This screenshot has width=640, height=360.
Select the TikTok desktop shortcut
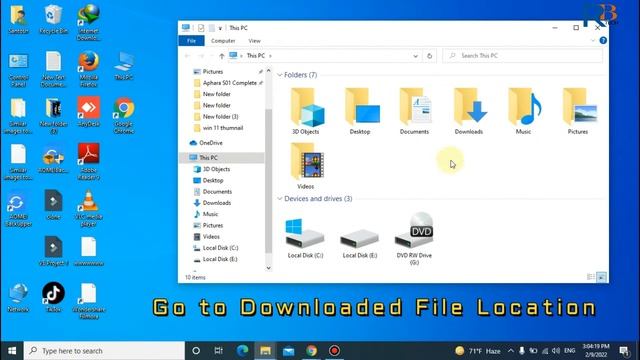click(53, 297)
